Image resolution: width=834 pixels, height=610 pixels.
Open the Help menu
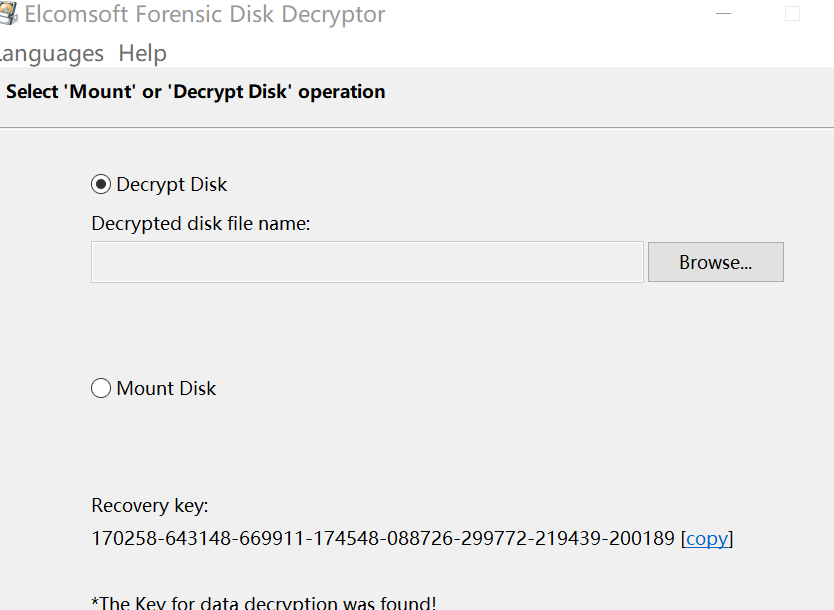pos(142,53)
